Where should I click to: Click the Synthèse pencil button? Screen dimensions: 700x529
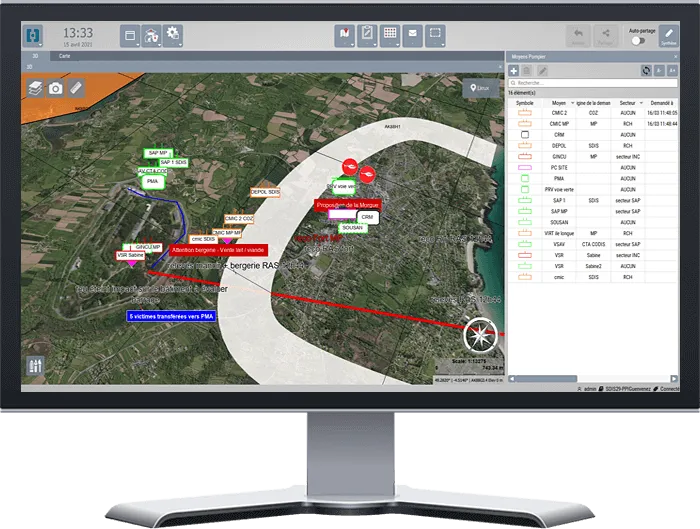669,36
